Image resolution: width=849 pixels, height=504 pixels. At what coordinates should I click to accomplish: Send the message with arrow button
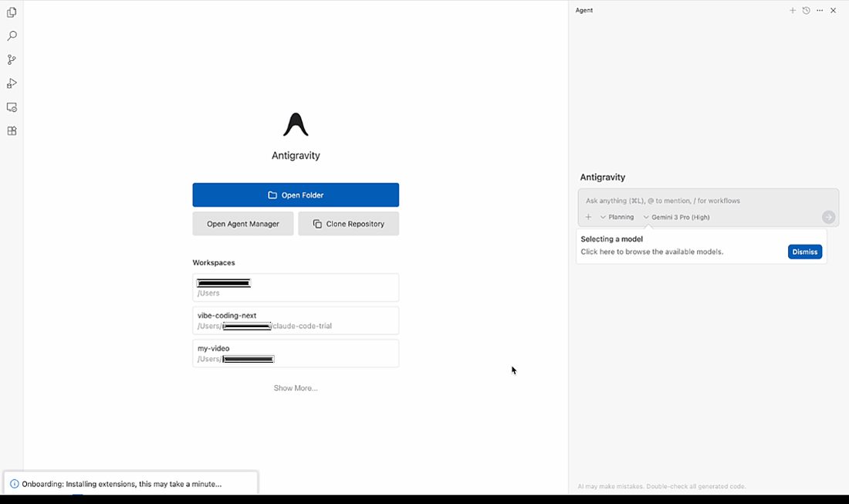[828, 217]
